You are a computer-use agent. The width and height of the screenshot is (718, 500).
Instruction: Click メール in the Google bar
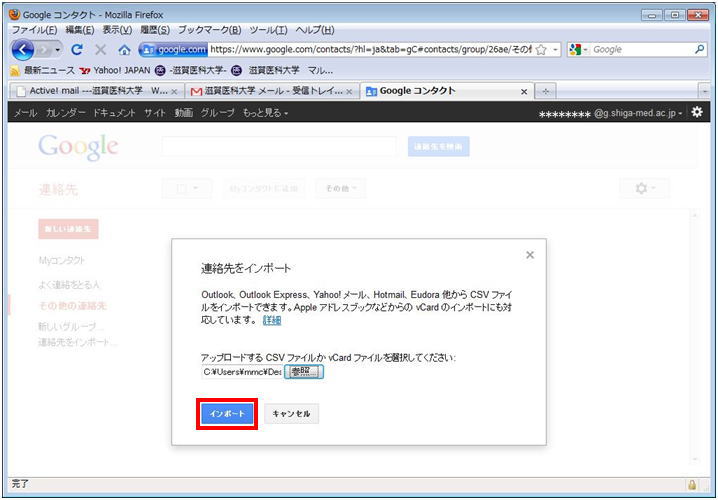25,113
